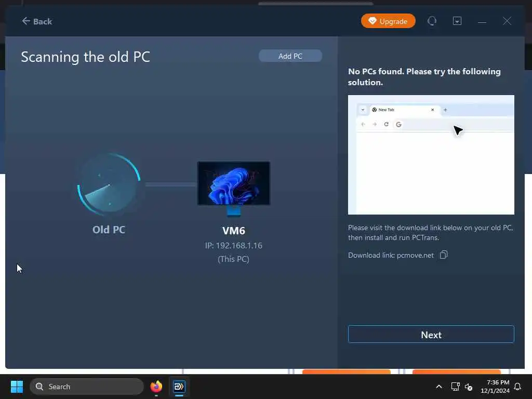The image size is (532, 399).
Task: Open the clock showing 7:36 PM
Action: pos(495,387)
